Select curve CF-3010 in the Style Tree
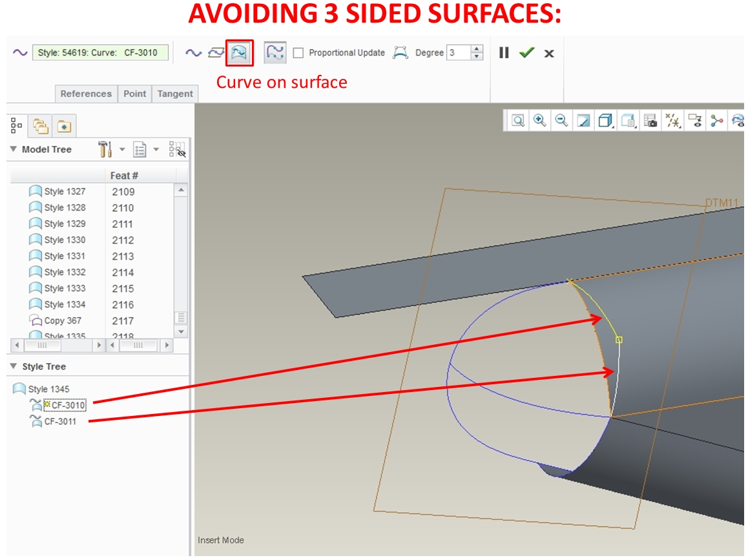 pyautogui.click(x=57, y=405)
